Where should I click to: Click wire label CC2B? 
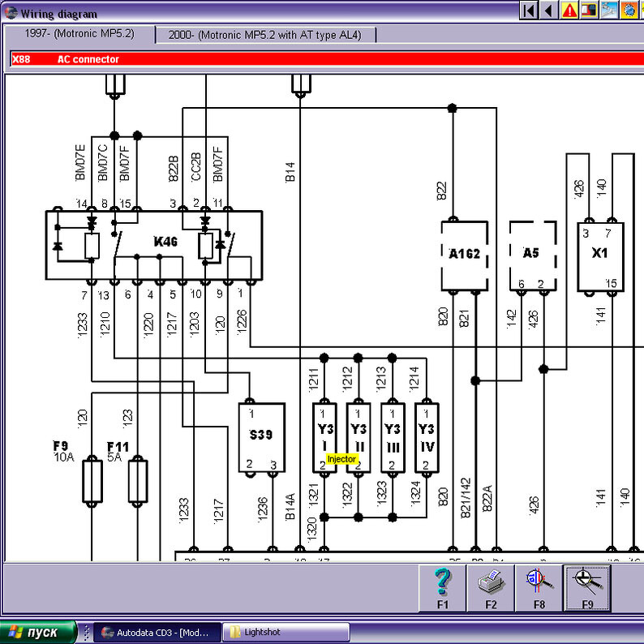point(196,167)
